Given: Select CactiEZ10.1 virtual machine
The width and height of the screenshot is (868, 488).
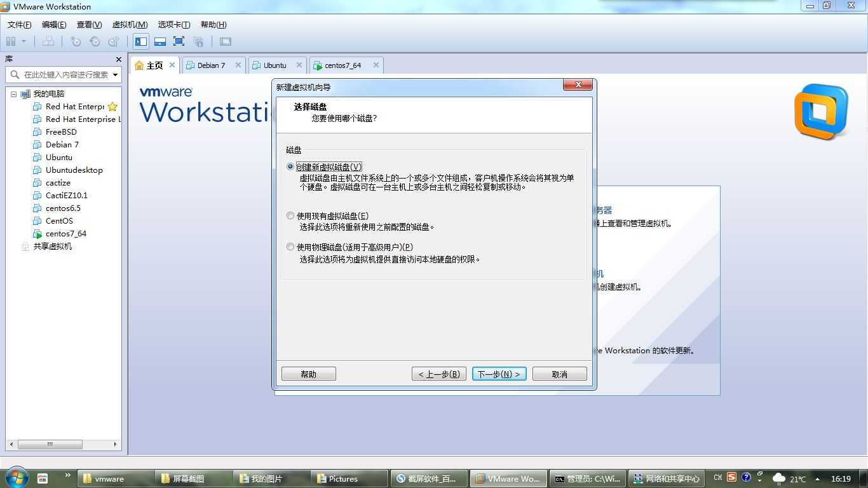Looking at the screenshot, I should point(60,196).
